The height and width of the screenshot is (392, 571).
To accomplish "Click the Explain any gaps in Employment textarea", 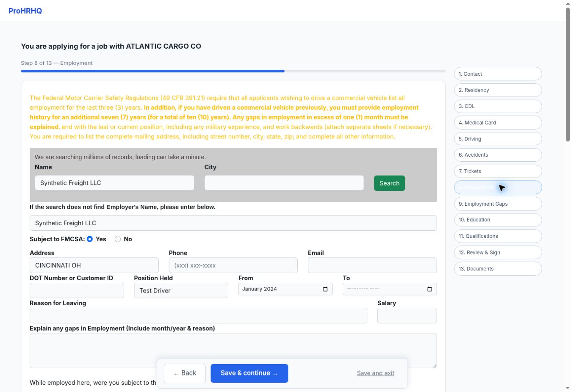I will (x=233, y=351).
